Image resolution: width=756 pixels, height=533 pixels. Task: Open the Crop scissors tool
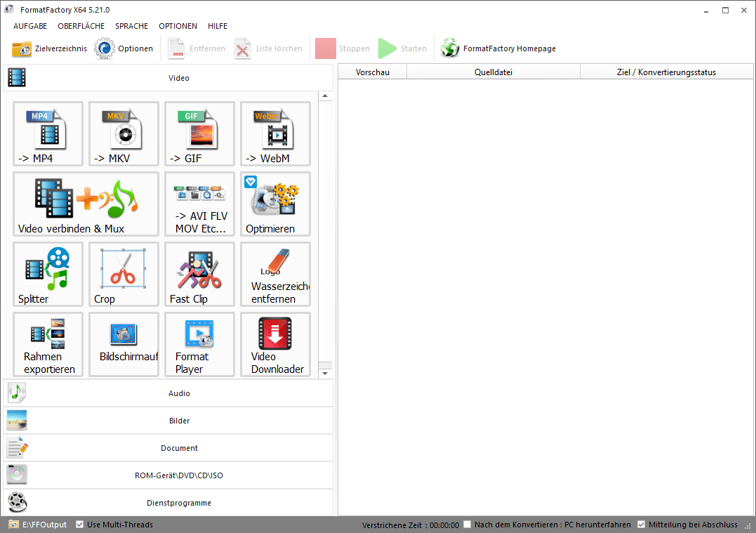point(124,274)
